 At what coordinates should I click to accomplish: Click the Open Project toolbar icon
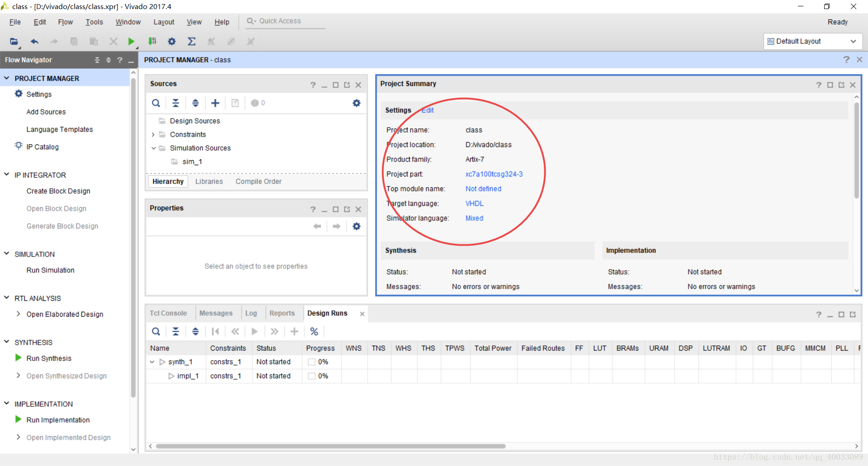(x=14, y=42)
